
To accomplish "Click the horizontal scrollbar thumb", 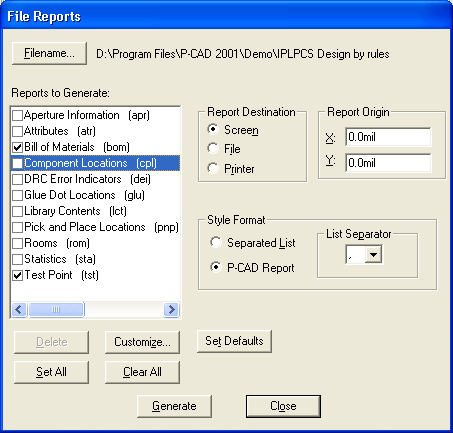I will (56, 310).
